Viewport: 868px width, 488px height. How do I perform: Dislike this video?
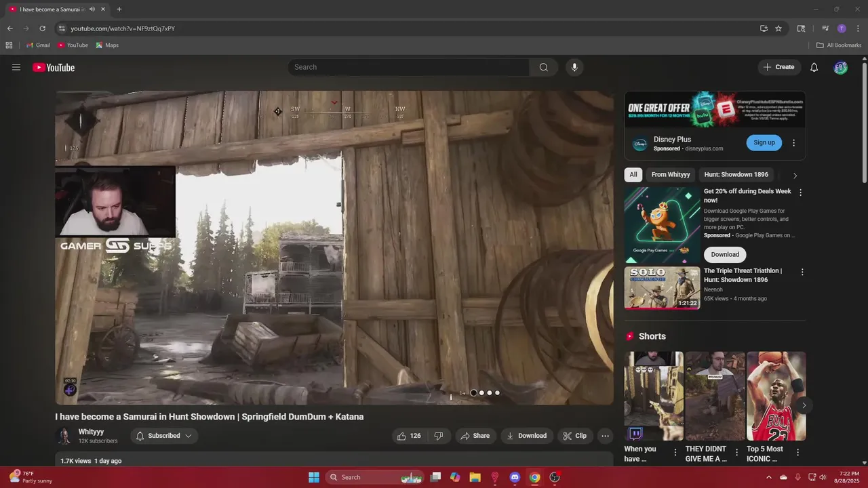click(439, 436)
